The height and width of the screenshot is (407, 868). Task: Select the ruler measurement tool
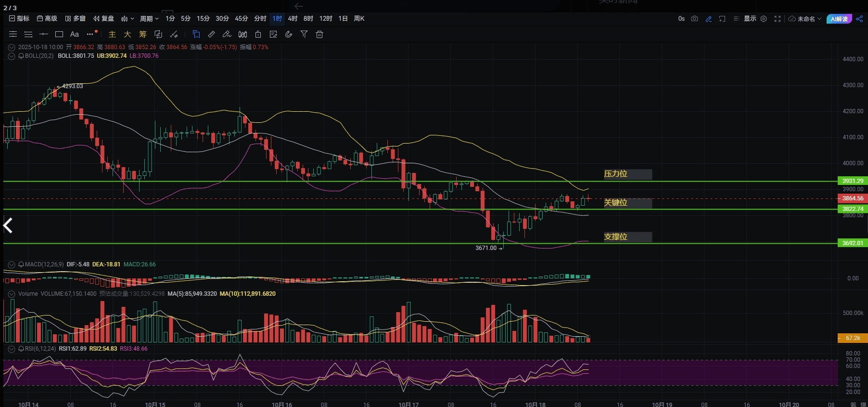[211, 34]
